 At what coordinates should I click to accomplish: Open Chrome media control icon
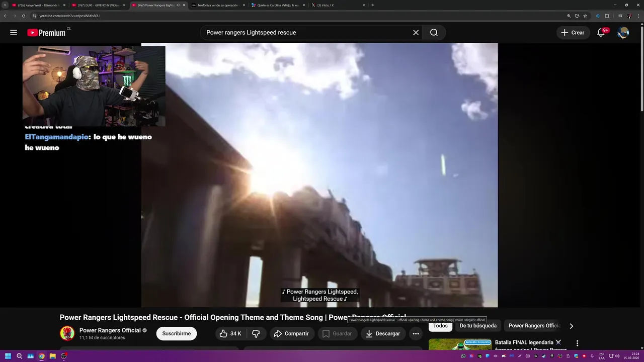(620, 16)
